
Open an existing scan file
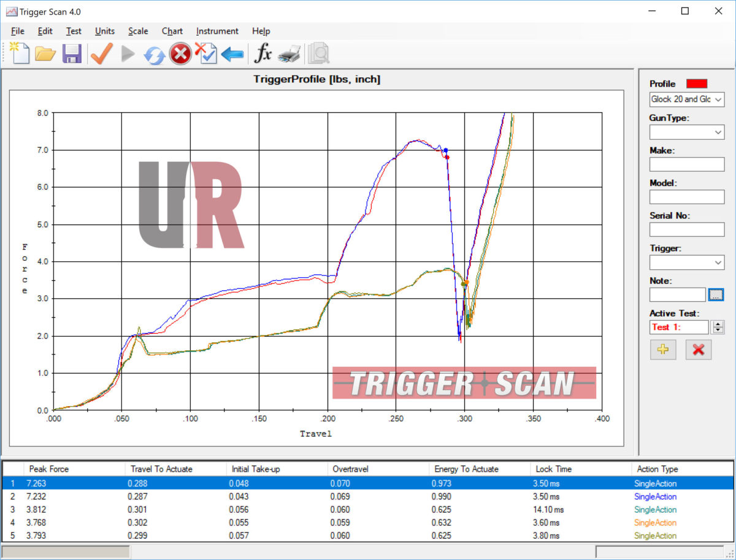[x=45, y=54]
